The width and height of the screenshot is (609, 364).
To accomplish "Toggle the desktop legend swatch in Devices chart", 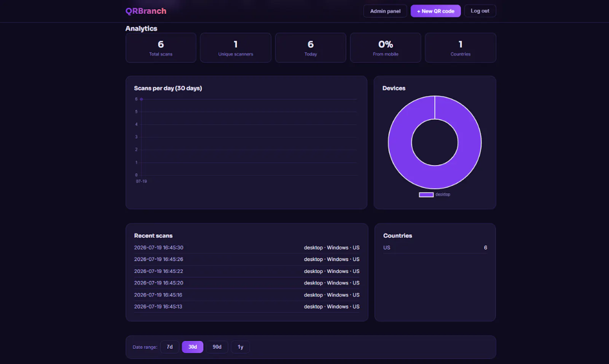I will 426,195.
